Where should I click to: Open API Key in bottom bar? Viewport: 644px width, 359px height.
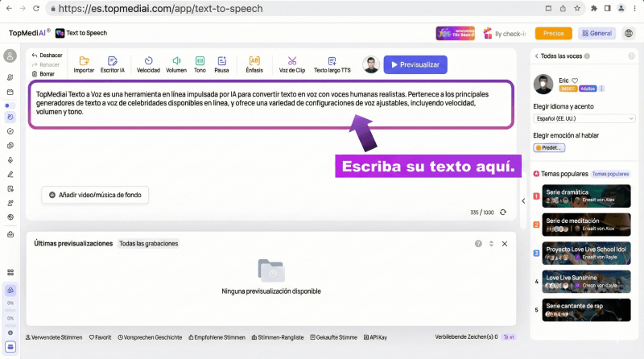375,337
